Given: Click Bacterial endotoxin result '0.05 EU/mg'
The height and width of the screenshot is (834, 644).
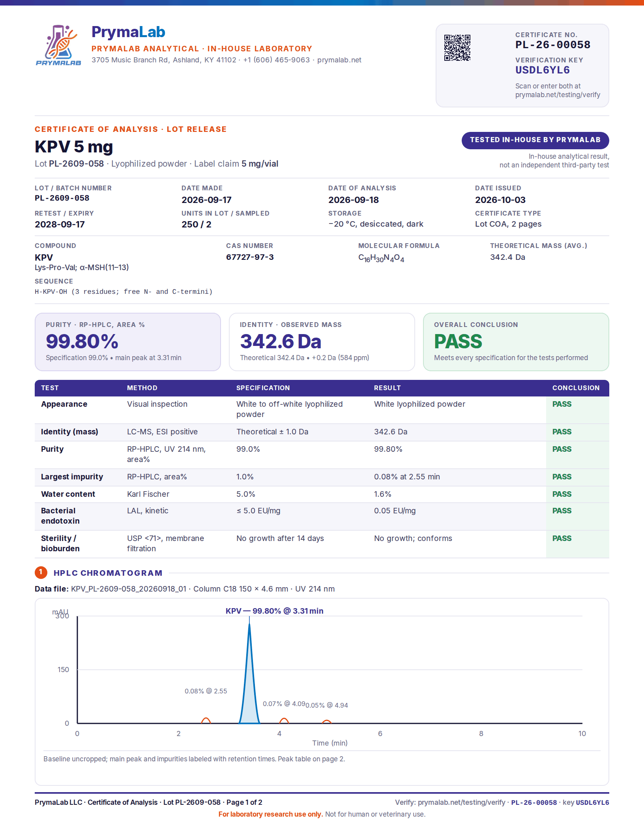Looking at the screenshot, I should pyautogui.click(x=395, y=511).
